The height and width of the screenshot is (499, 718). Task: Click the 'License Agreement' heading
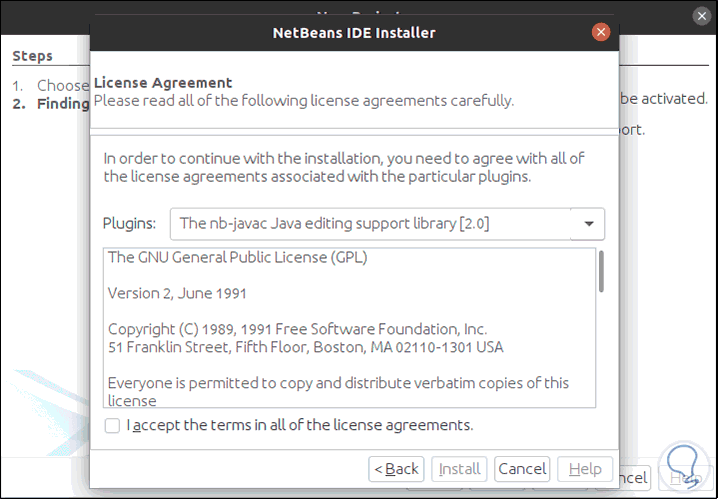click(162, 83)
